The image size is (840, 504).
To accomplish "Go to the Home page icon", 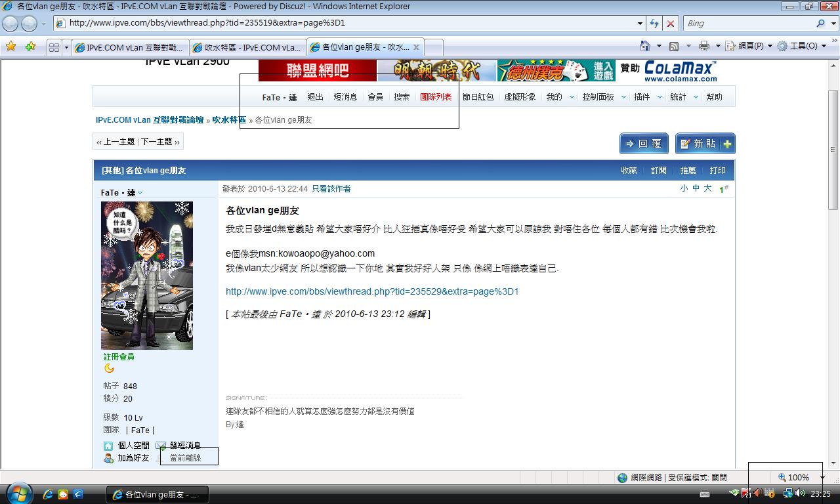I will point(645,46).
